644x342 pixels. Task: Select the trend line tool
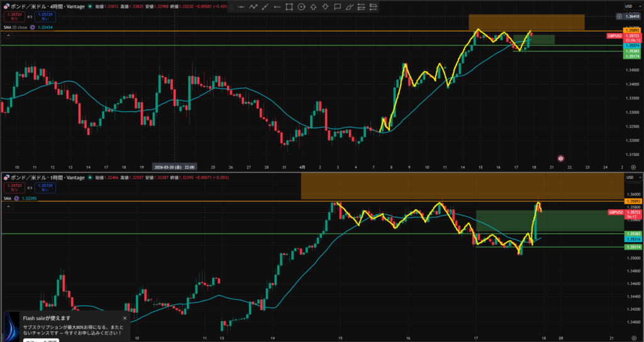265,7
